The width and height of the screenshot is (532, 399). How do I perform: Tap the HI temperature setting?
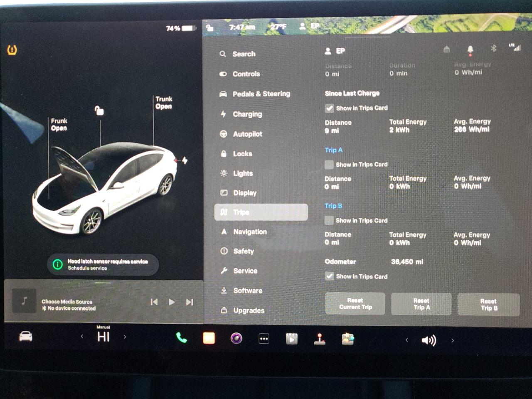point(103,337)
